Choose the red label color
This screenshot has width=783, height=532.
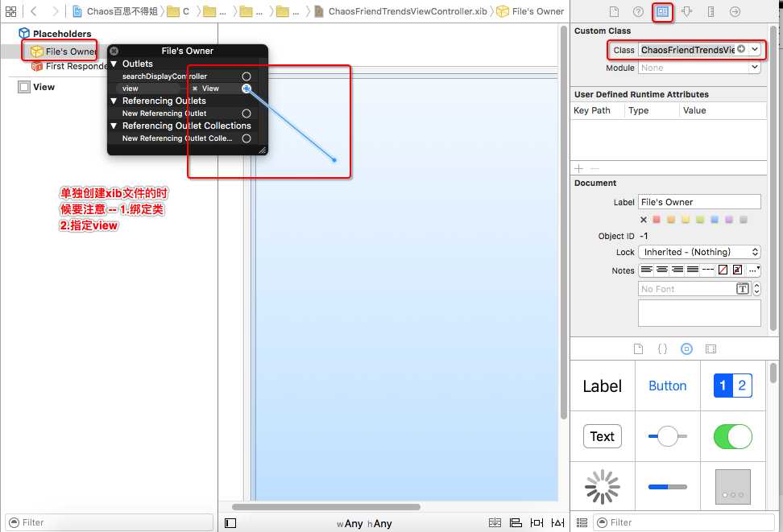tap(657, 220)
